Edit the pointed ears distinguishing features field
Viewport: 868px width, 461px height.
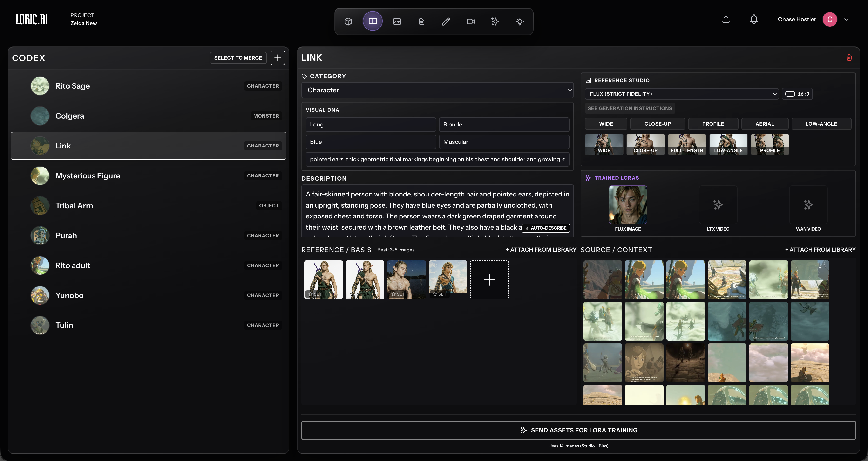[437, 159]
